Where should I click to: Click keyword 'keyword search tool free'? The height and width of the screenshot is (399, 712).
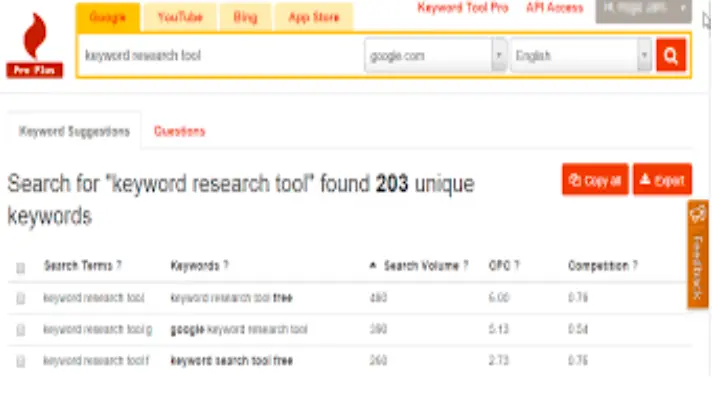click(232, 360)
